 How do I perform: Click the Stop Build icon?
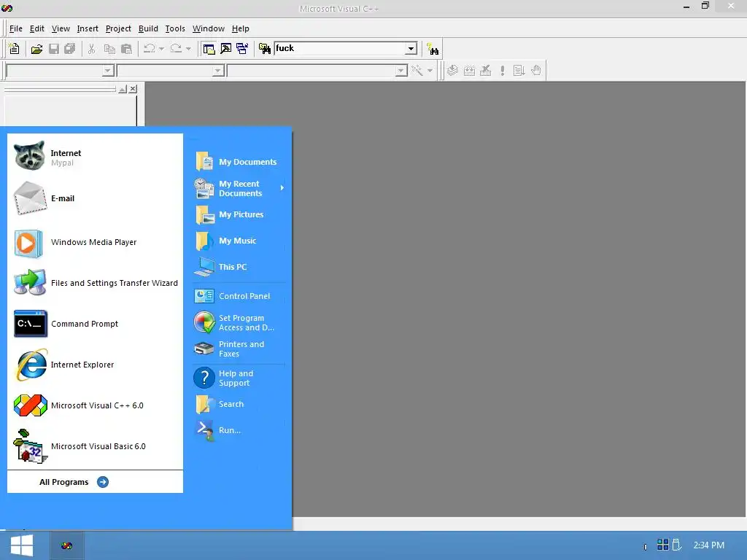point(485,71)
